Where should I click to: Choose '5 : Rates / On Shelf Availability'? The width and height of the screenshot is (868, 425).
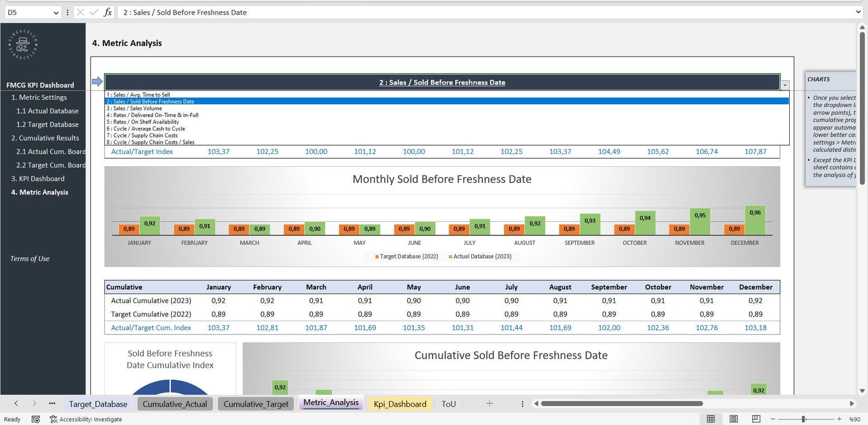(447, 122)
